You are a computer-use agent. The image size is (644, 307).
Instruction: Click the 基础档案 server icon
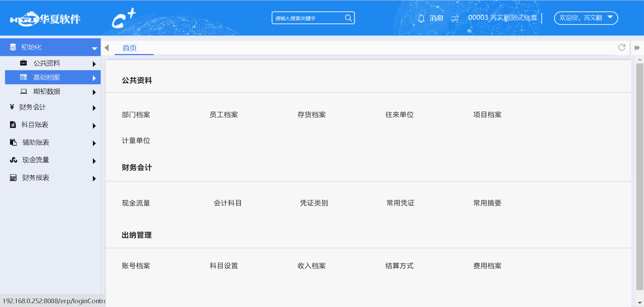24,77
